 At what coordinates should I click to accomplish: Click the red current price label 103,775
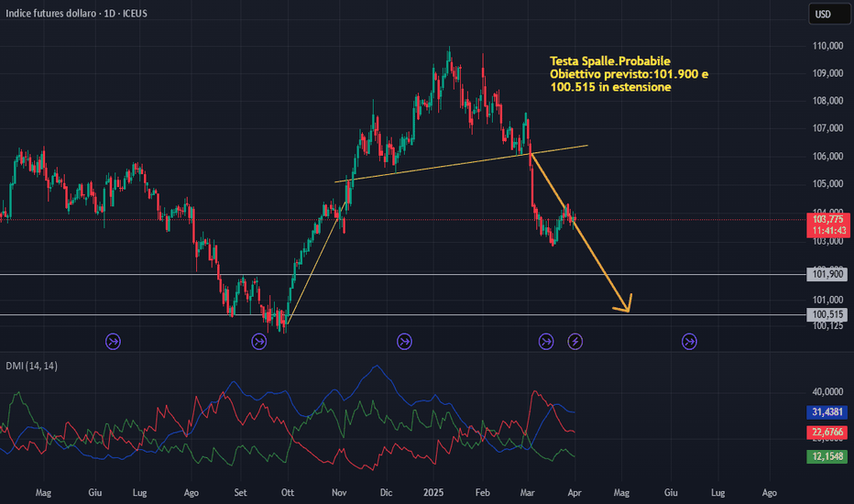point(828,225)
